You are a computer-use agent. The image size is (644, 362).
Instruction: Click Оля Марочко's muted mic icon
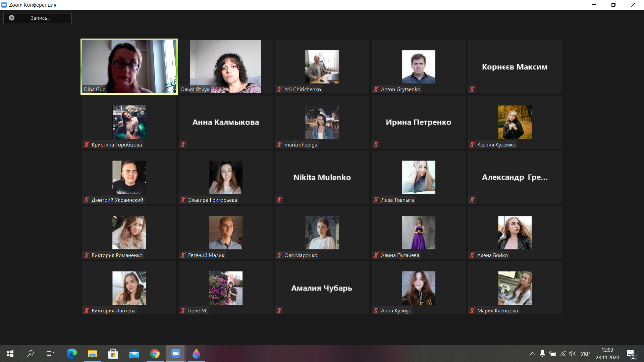coord(279,255)
